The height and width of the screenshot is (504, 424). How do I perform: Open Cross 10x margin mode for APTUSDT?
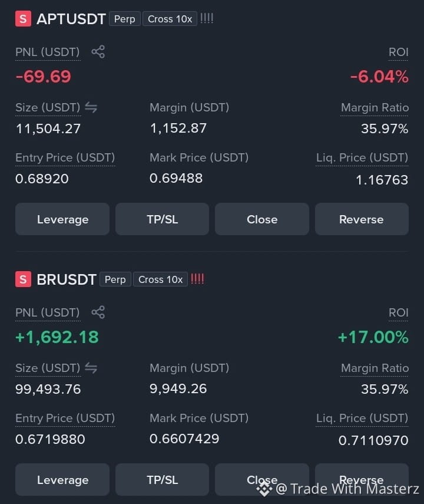pos(170,19)
